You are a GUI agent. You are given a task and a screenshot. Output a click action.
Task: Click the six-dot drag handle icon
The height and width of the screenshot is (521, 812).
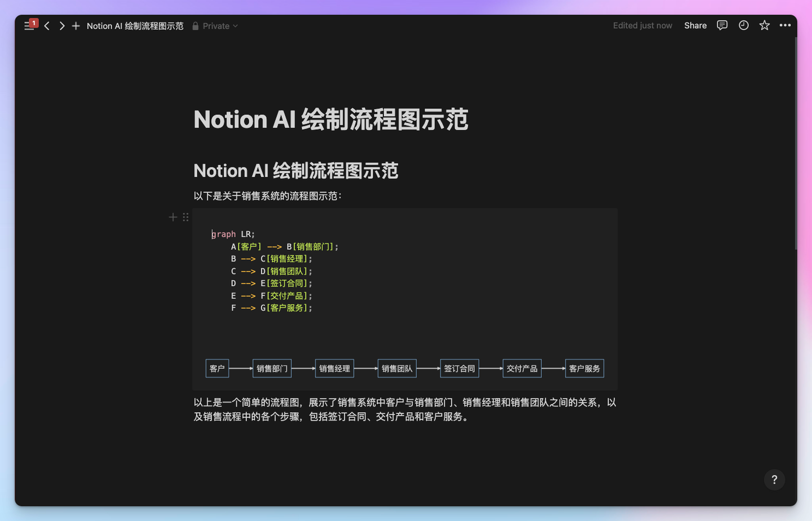pyautogui.click(x=185, y=217)
